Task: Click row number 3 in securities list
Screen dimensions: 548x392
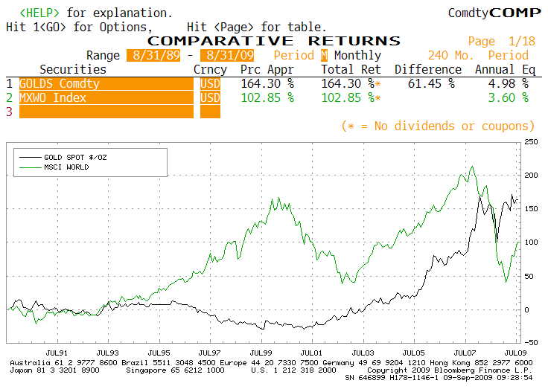Action: tap(9, 112)
